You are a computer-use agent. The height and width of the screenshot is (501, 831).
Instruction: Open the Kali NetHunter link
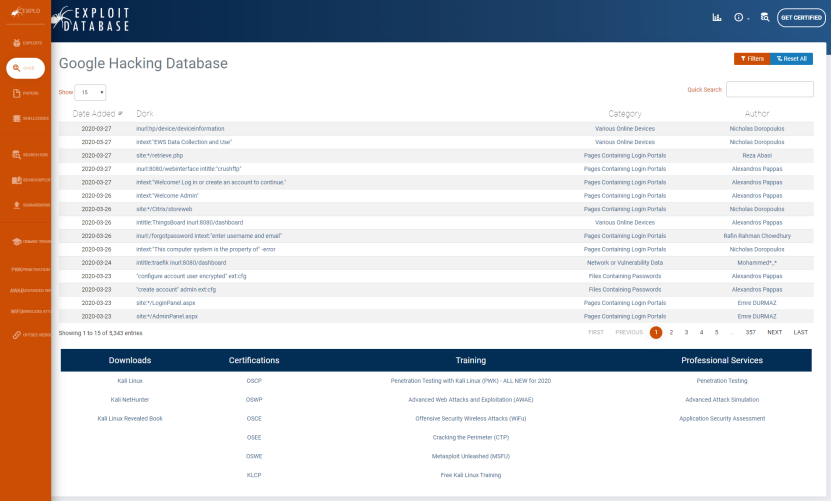pos(130,400)
